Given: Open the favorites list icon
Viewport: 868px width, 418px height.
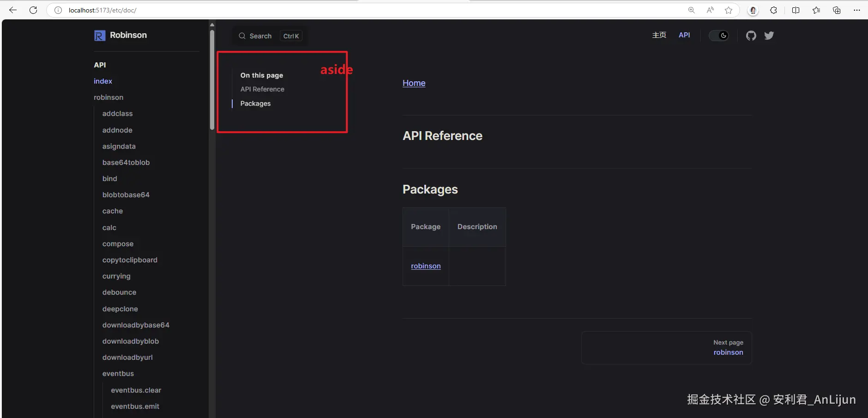Looking at the screenshot, I should pyautogui.click(x=816, y=10).
